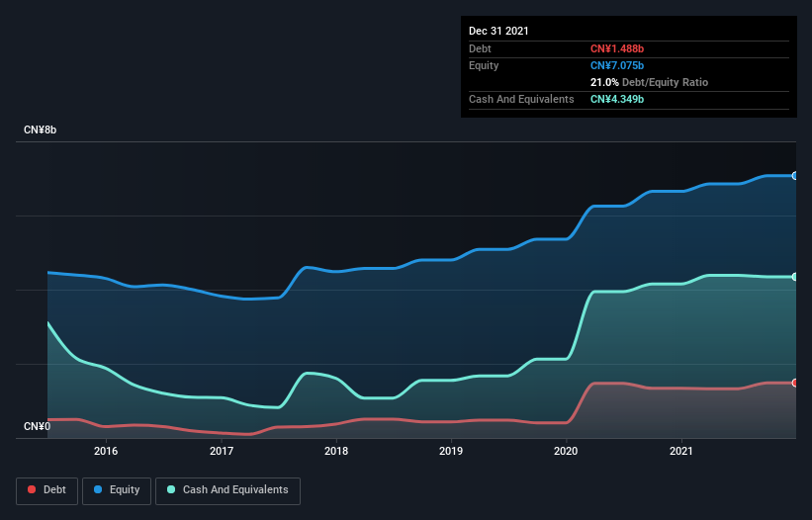812x520 pixels.
Task: Click the 2021 x-axis label
Action: (x=681, y=451)
